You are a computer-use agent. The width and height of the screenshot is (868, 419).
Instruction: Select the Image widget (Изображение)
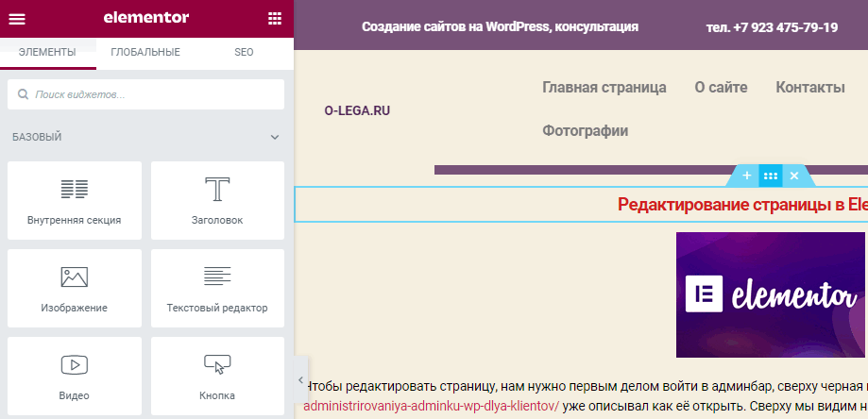[75, 288]
